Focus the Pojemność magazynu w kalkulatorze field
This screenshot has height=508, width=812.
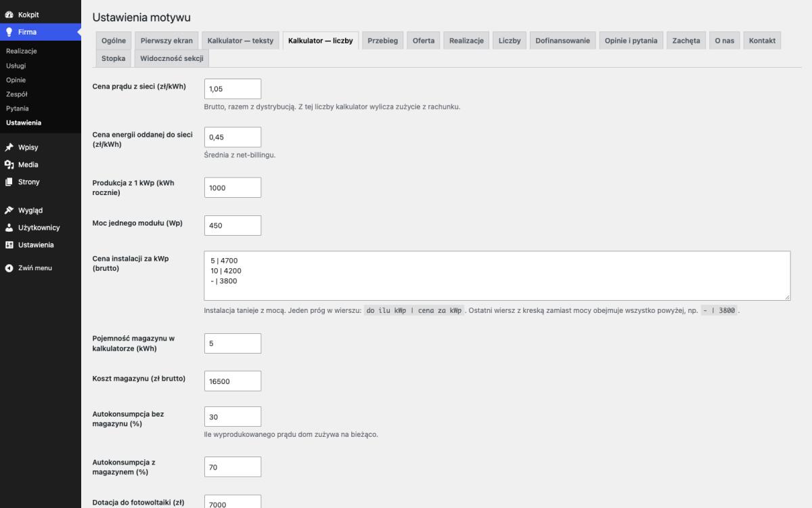(233, 343)
